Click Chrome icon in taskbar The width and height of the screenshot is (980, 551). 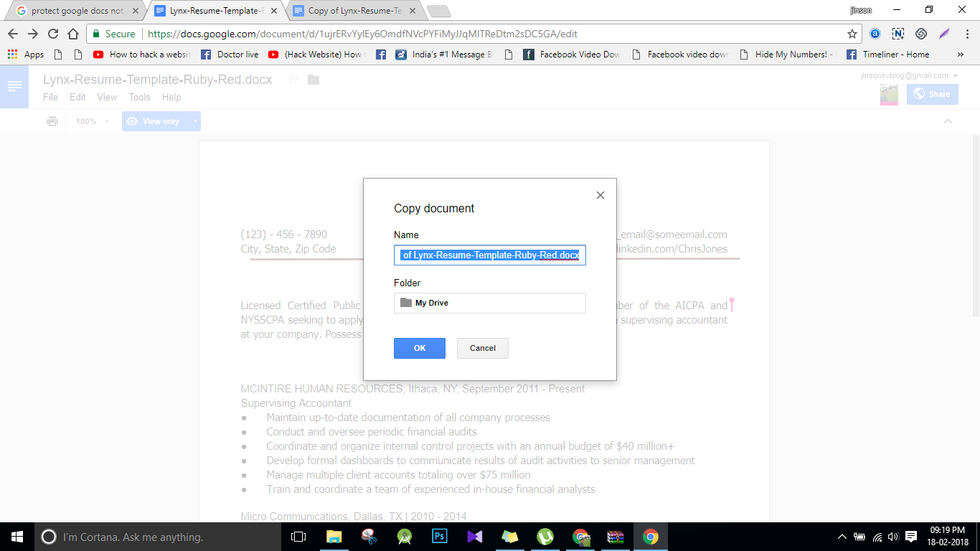[x=651, y=537]
